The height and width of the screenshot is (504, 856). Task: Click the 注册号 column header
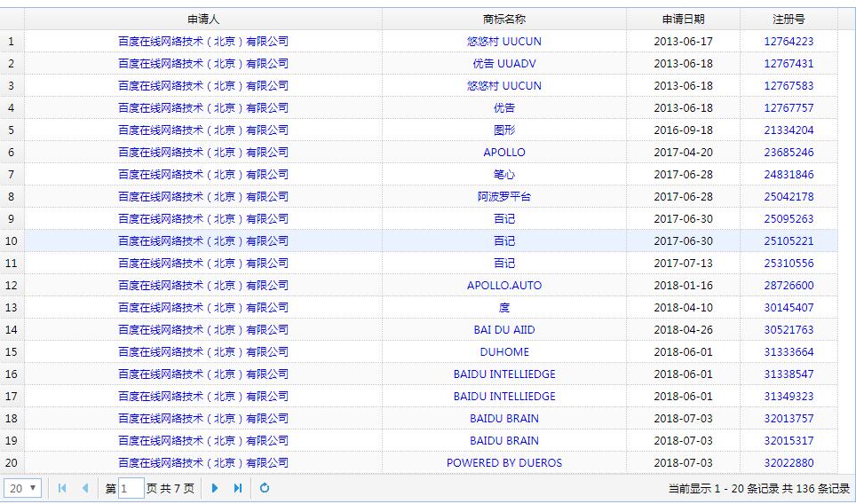[789, 19]
